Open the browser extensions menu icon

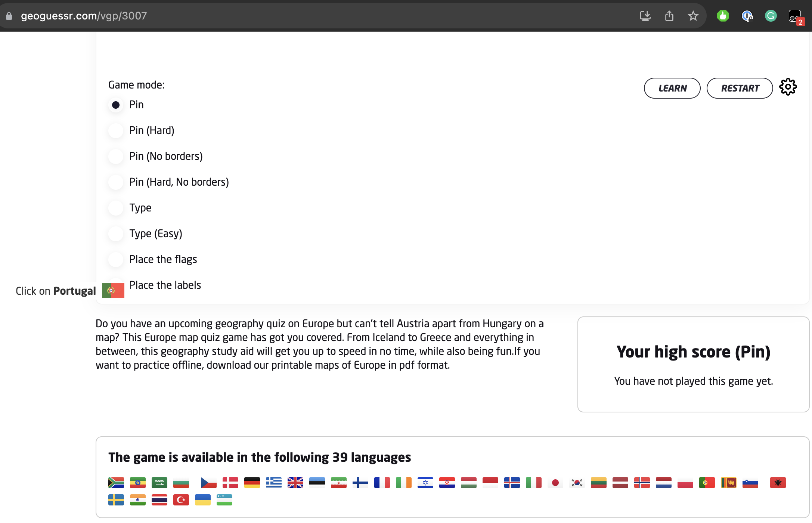tap(723, 16)
